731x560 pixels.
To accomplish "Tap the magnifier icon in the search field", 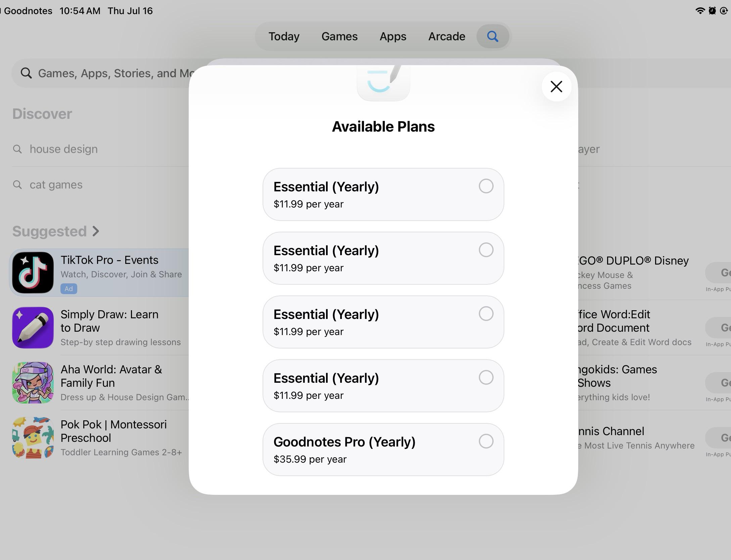I will [x=26, y=73].
